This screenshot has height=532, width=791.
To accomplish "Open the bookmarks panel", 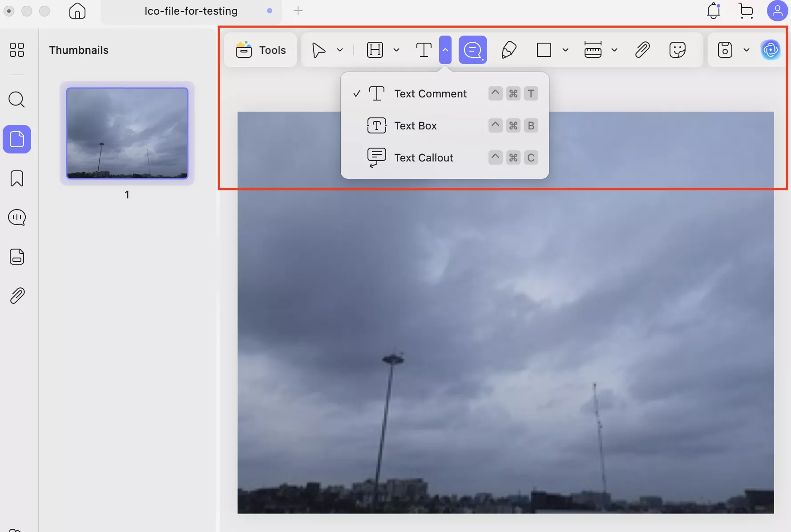I will [x=16, y=178].
